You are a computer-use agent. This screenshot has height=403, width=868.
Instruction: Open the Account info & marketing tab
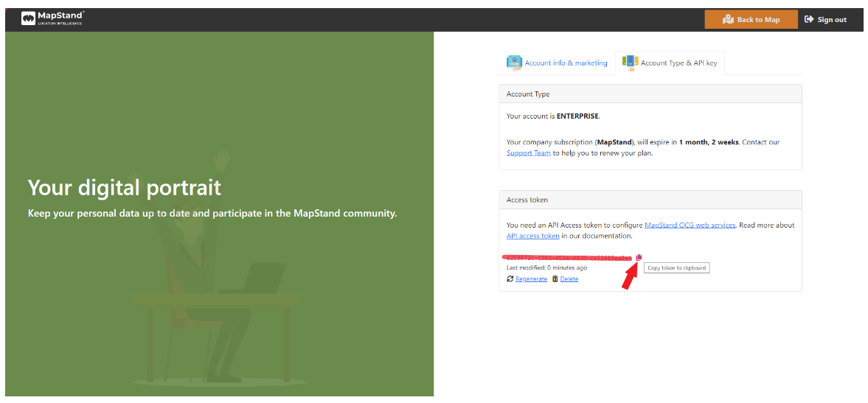pyautogui.click(x=557, y=63)
